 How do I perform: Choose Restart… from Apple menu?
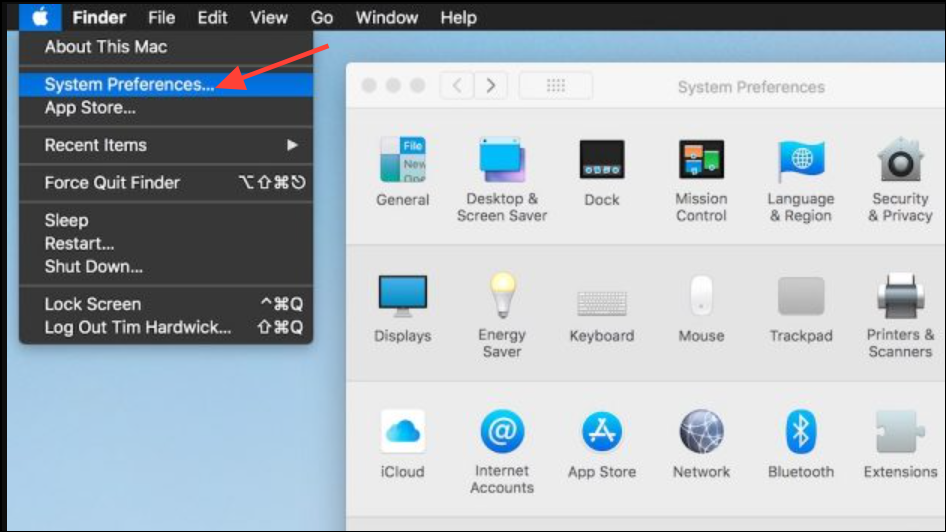point(166,244)
